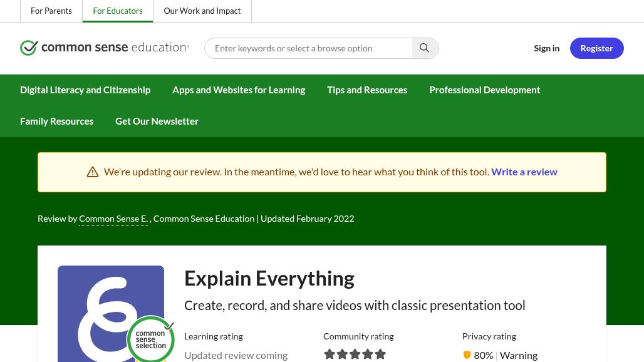The height and width of the screenshot is (362, 644).
Task: Click the Common Sense E. author link
Action: point(113,218)
